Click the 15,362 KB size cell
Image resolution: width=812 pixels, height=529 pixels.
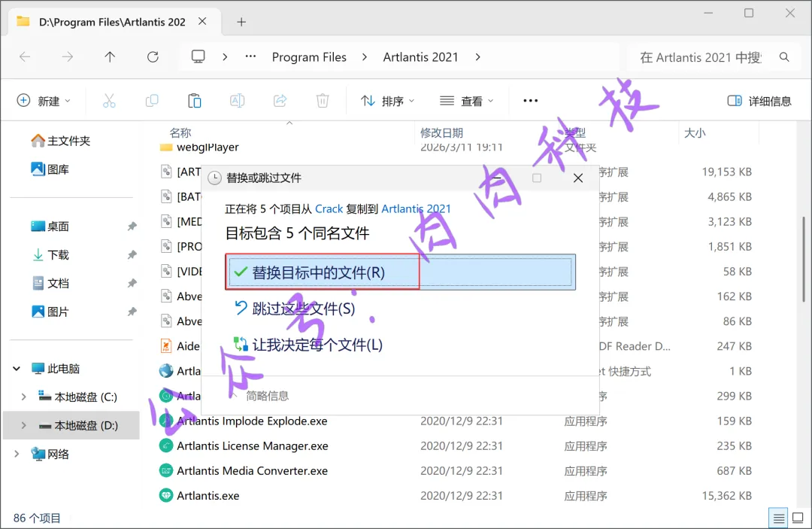(x=726, y=496)
